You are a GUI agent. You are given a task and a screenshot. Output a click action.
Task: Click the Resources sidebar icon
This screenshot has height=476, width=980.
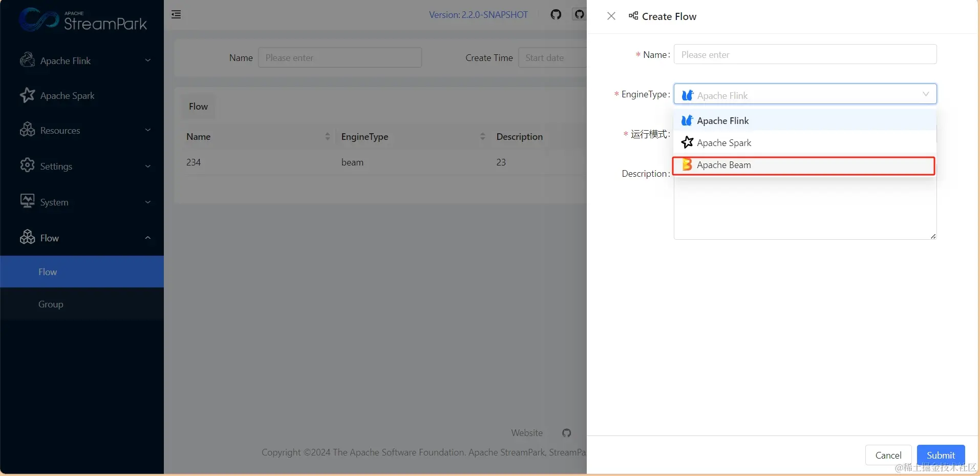[x=27, y=130]
